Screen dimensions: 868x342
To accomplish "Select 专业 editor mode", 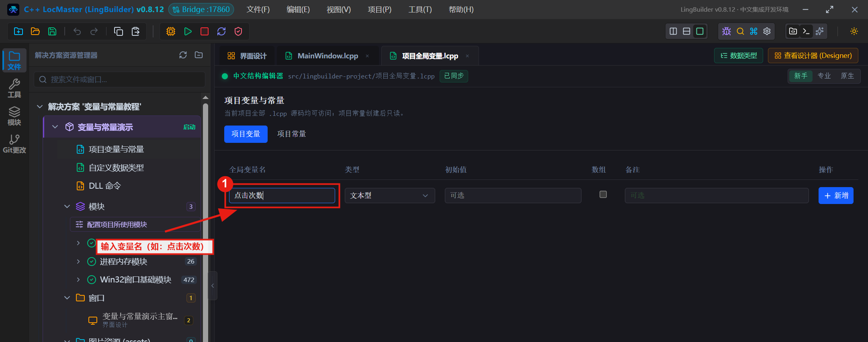I will point(824,76).
